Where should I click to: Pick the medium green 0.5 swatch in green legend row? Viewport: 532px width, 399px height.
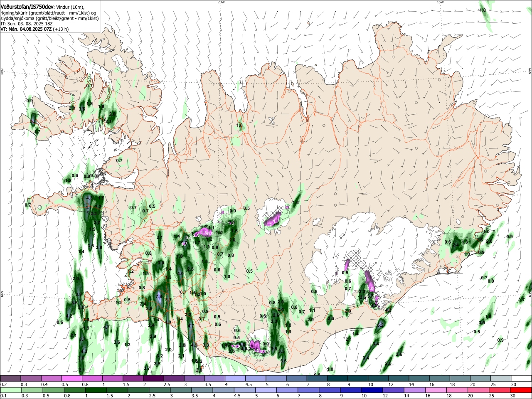pos(53,390)
